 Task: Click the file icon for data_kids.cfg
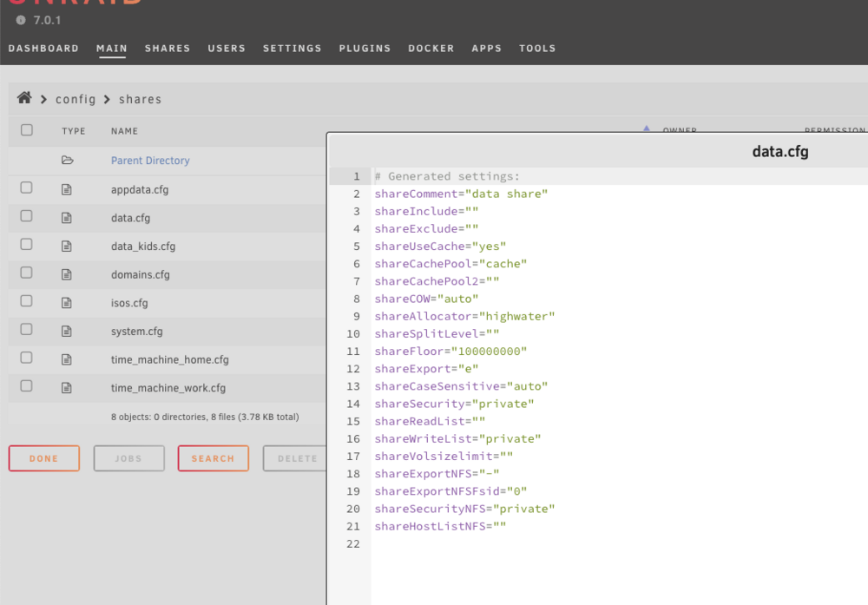[67, 246]
